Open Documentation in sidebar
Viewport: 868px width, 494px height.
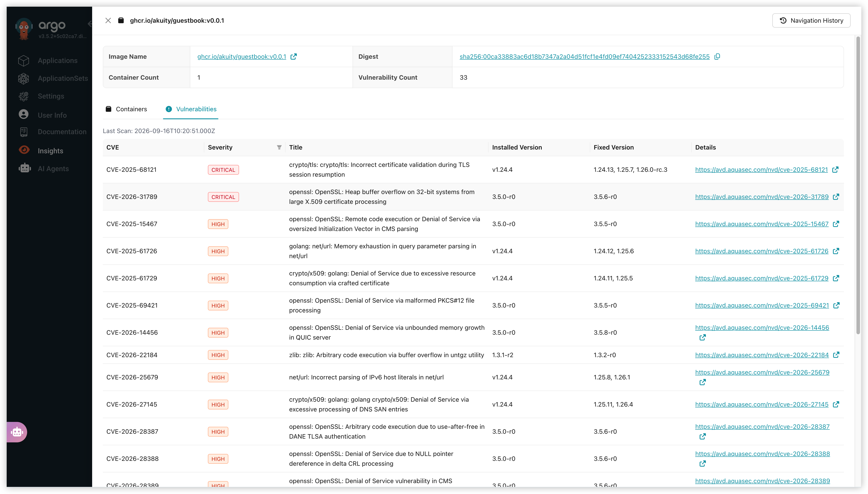pyautogui.click(x=62, y=132)
